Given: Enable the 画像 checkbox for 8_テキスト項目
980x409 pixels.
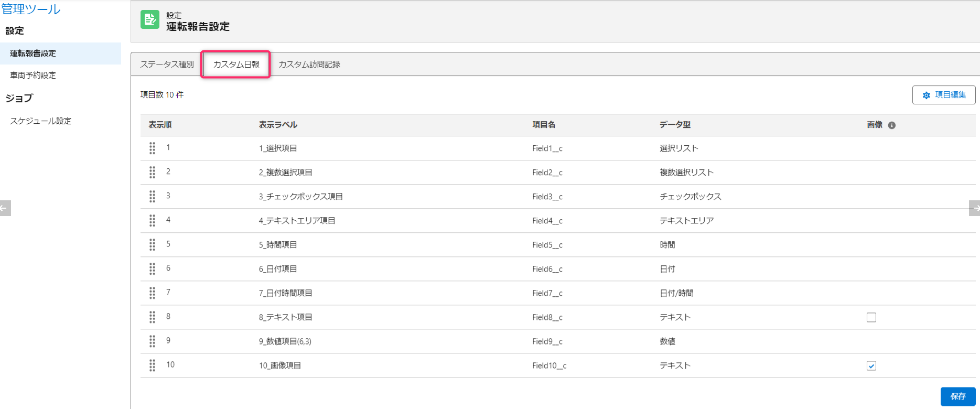Looking at the screenshot, I should coord(871,317).
